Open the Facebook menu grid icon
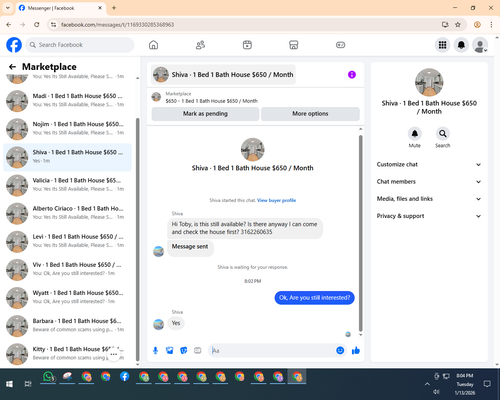This screenshot has height=400, width=500. [442, 45]
